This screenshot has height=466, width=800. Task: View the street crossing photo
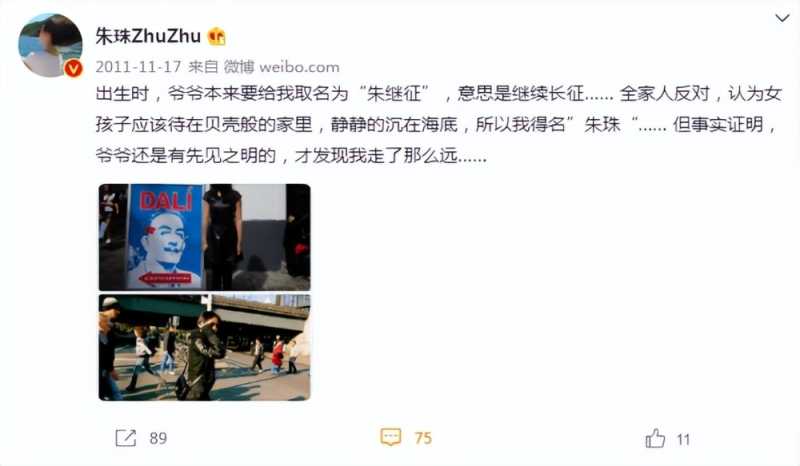204,348
